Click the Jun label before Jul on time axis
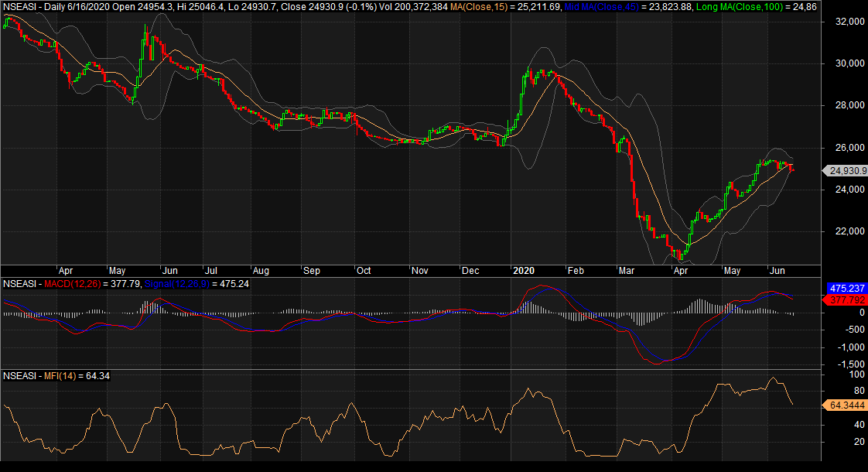This screenshot has height=472, width=868. pyautogui.click(x=169, y=271)
